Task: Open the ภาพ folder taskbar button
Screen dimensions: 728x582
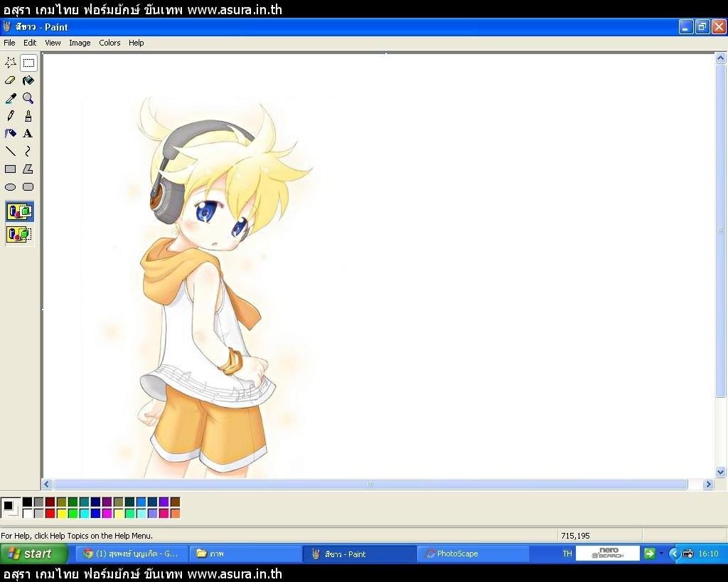Action: (246, 554)
